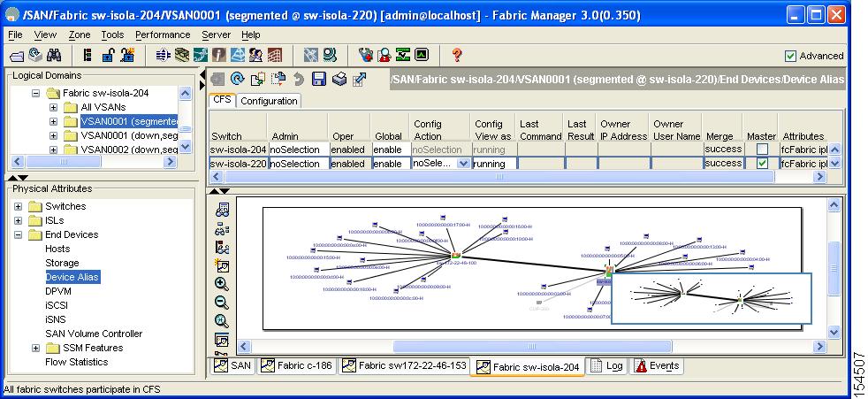The width and height of the screenshot is (868, 399).
Task: Open the Zone menu
Action: 80,35
